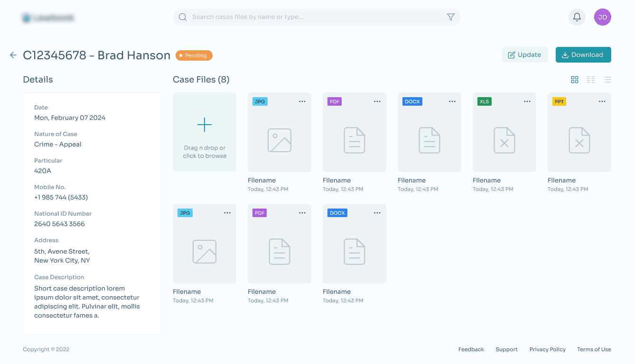Click the date 'Mon, February 07 2024'

[x=70, y=118]
